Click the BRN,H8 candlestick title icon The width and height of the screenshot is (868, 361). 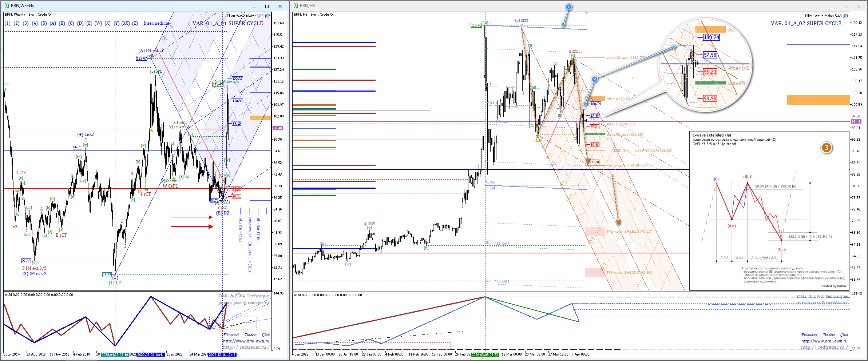point(296,6)
